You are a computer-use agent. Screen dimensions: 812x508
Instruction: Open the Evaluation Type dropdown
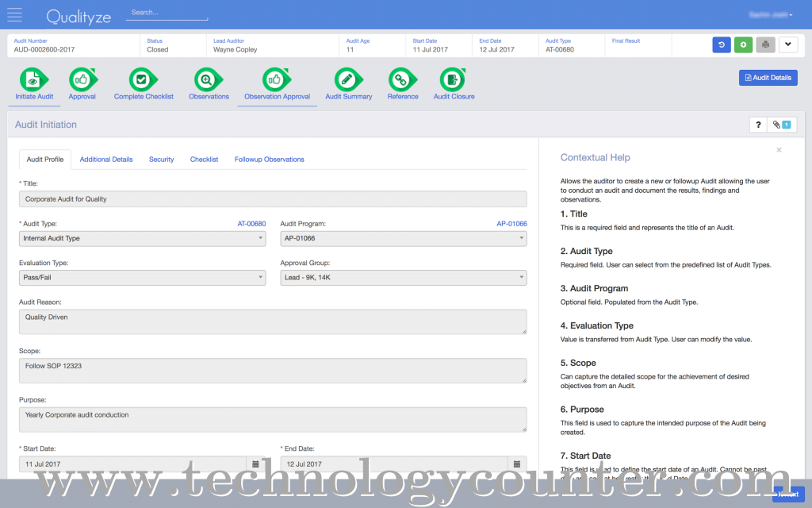point(143,278)
